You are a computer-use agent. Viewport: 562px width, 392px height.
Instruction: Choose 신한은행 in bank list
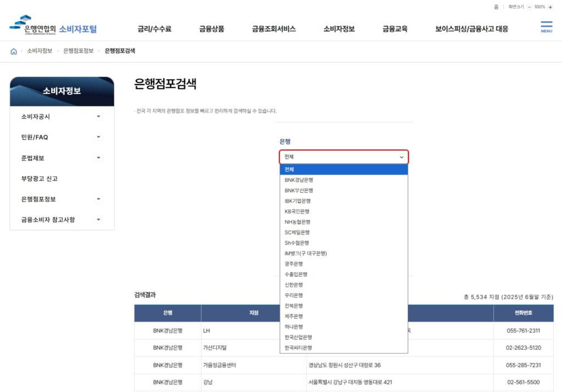(x=294, y=285)
